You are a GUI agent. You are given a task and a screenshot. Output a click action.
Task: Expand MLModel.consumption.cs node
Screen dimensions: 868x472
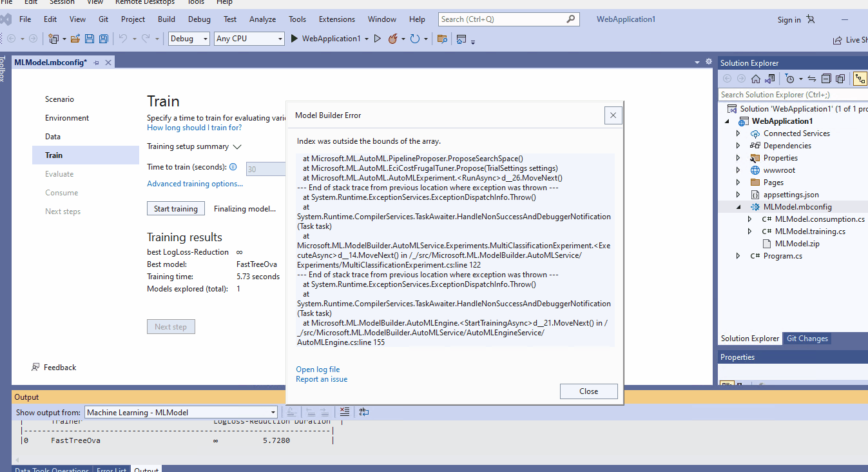[x=749, y=219]
